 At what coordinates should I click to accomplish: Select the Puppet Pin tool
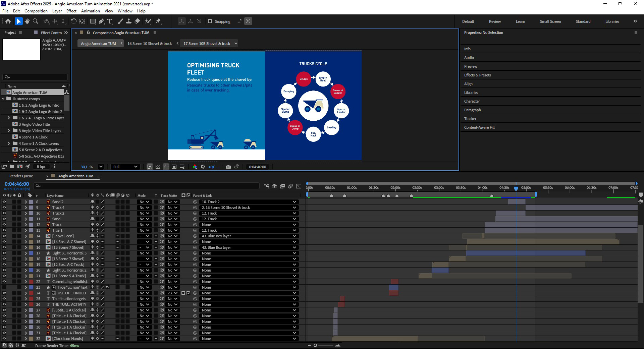click(x=158, y=21)
